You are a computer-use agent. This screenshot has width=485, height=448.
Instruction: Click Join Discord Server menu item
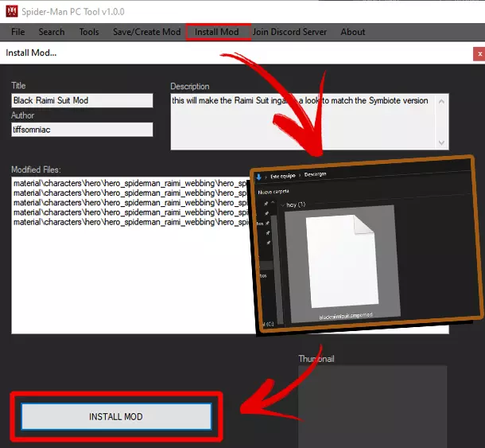click(x=289, y=32)
